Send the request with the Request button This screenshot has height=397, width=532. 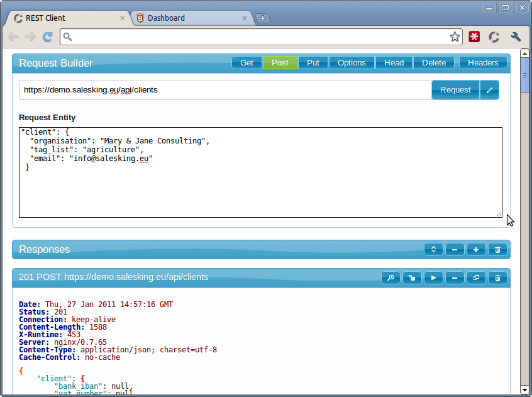point(455,90)
